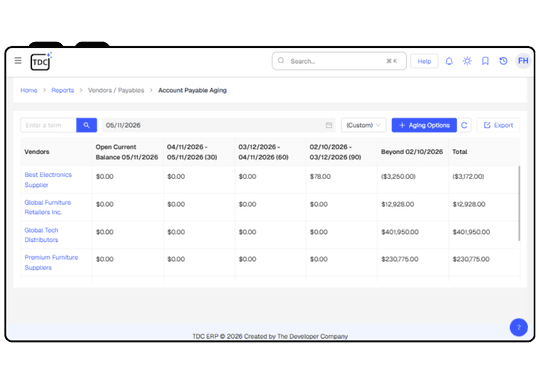Viewport: 540px width, 384px height.
Task: Go to Home breadcrumb
Action: (x=29, y=90)
